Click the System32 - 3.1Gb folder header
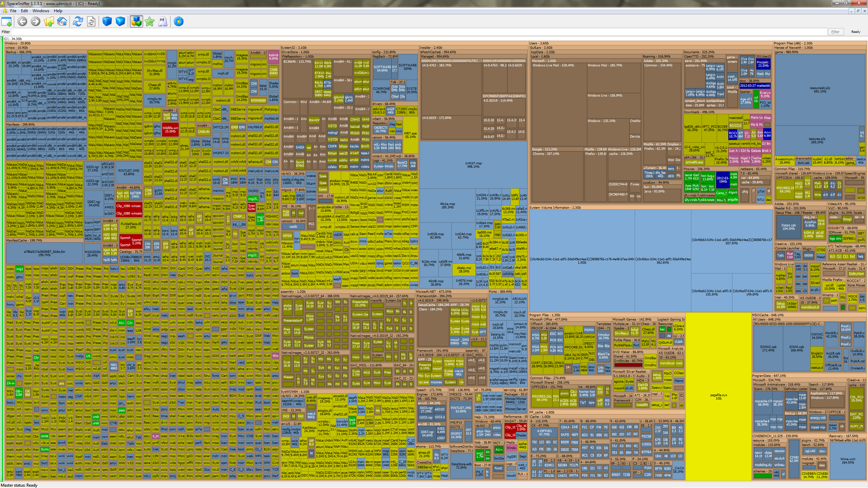This screenshot has width=868, height=488. (x=294, y=48)
